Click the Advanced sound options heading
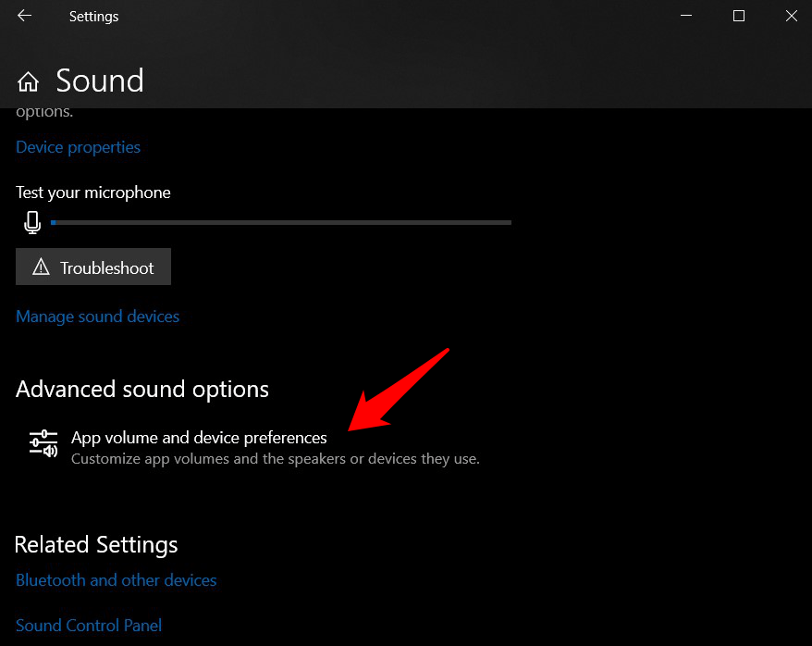Viewport: 812px width, 646px height. pyautogui.click(x=142, y=389)
